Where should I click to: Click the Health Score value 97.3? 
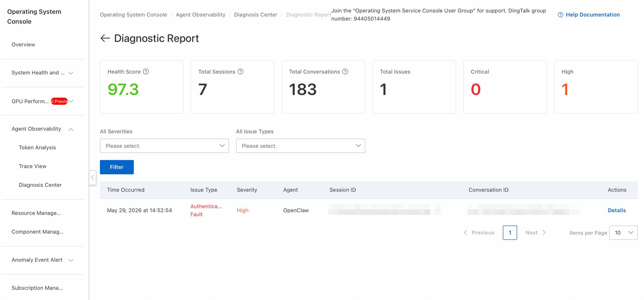coord(123,89)
